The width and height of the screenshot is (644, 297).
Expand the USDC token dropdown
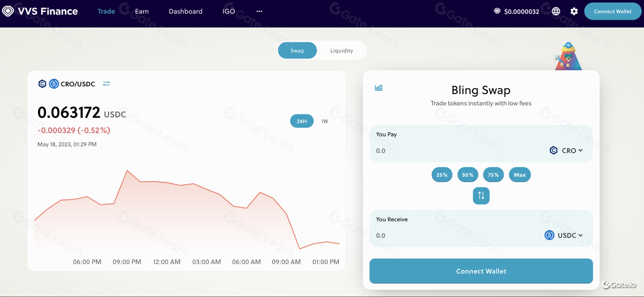coord(563,235)
